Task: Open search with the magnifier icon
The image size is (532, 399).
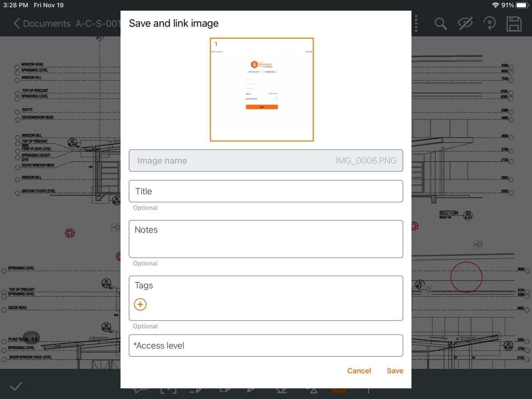Action: coord(440,23)
